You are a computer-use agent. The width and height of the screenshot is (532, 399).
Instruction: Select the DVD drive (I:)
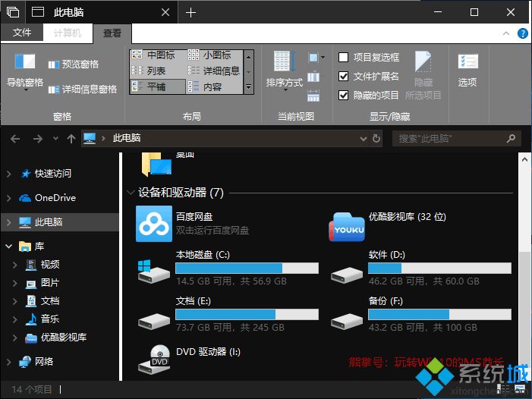[x=190, y=360]
